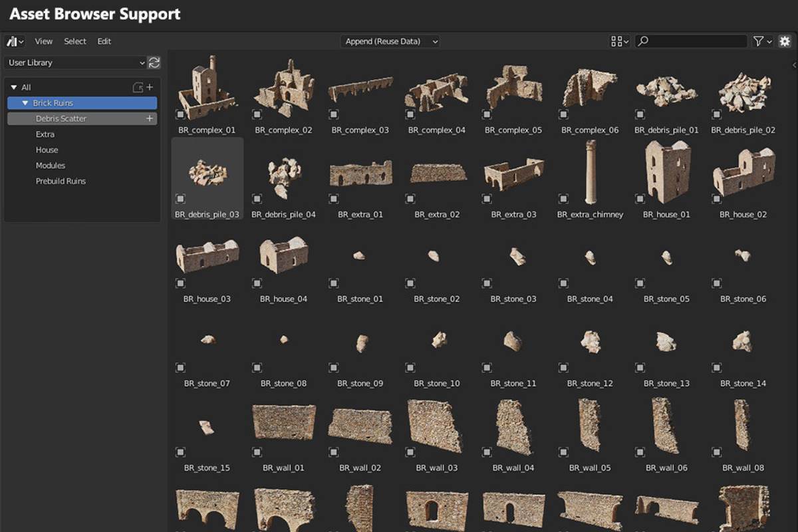The height and width of the screenshot is (532, 798).
Task: Open the Edit menu
Action: [104, 41]
